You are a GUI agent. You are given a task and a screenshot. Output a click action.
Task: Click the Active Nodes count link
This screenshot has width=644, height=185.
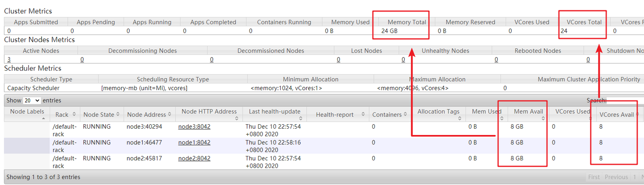tap(9, 59)
